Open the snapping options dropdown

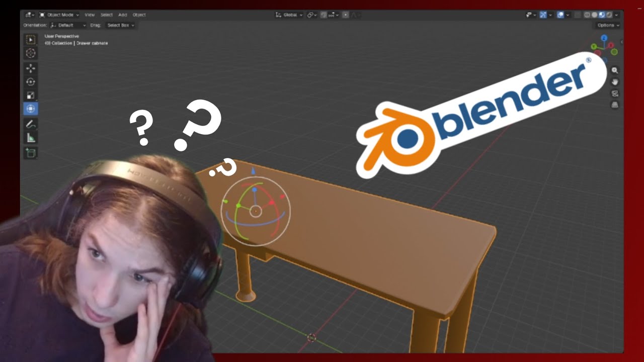[x=334, y=15]
